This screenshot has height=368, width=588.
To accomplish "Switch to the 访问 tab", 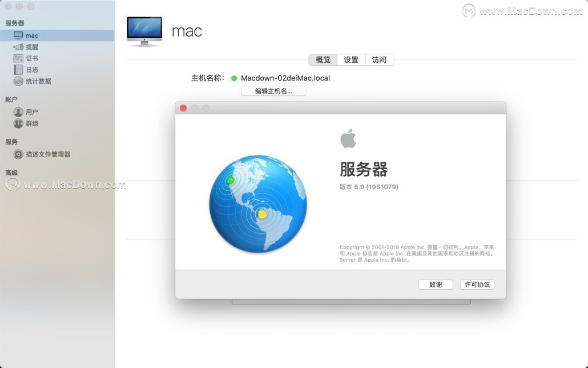I will [379, 59].
